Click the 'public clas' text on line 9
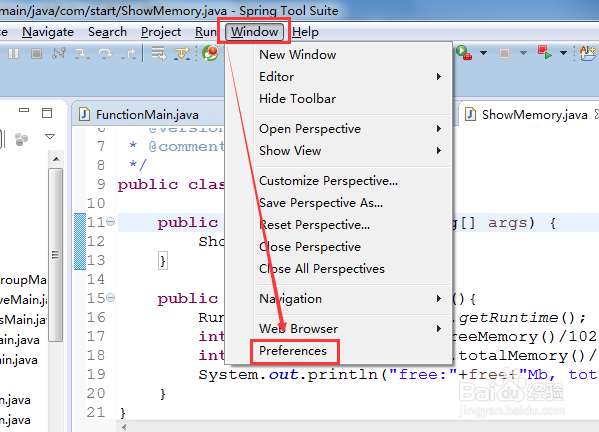 (171, 185)
